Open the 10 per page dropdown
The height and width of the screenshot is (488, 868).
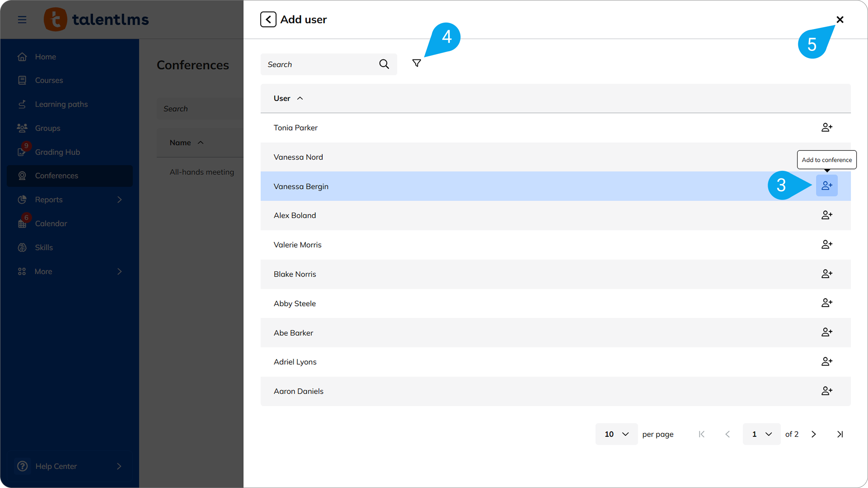point(616,434)
